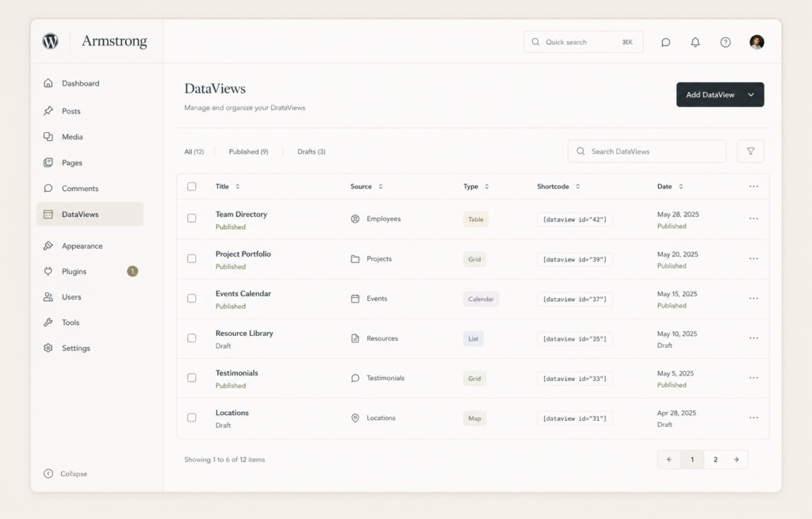Click the Quick search field
The width and height of the screenshot is (812, 519).
coord(583,42)
